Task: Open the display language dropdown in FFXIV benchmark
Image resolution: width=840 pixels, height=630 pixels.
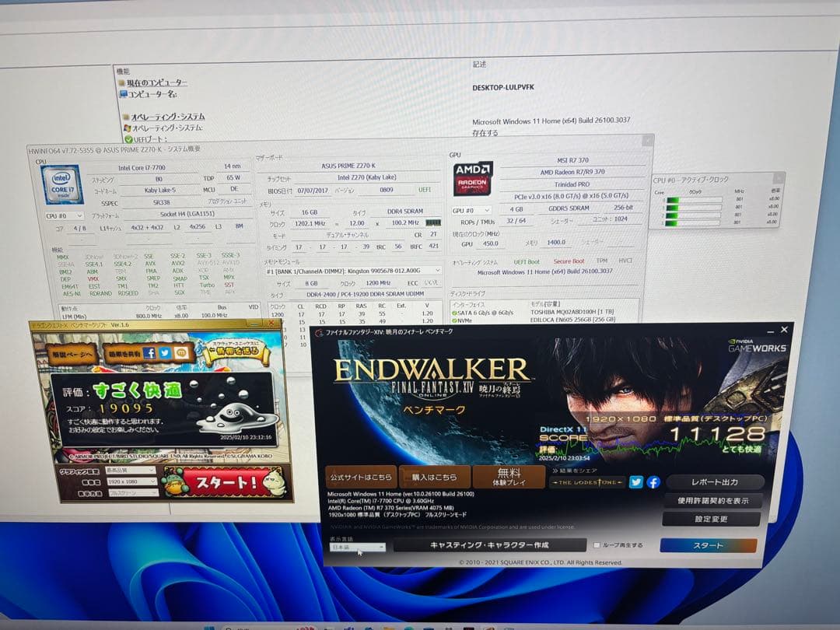Action: [x=359, y=548]
